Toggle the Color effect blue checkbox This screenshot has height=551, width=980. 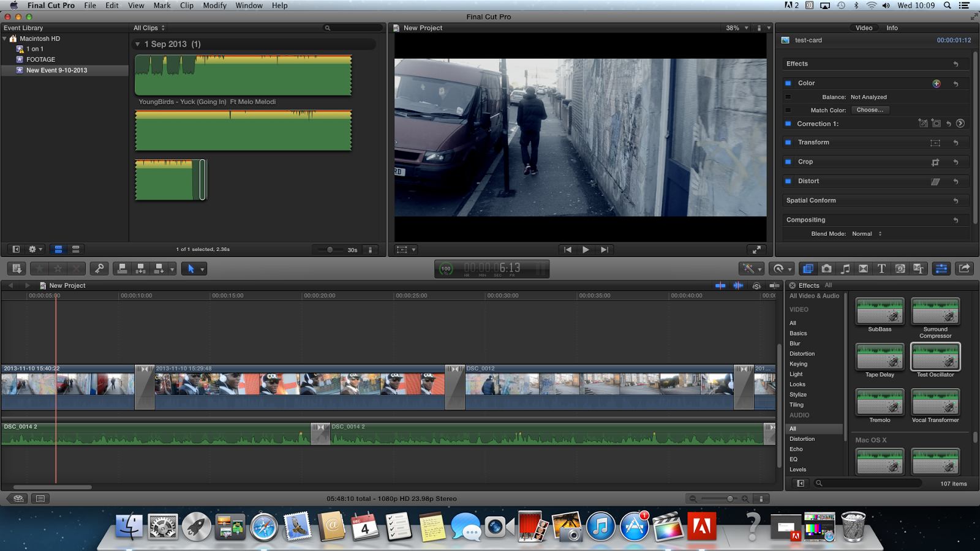[x=788, y=83]
